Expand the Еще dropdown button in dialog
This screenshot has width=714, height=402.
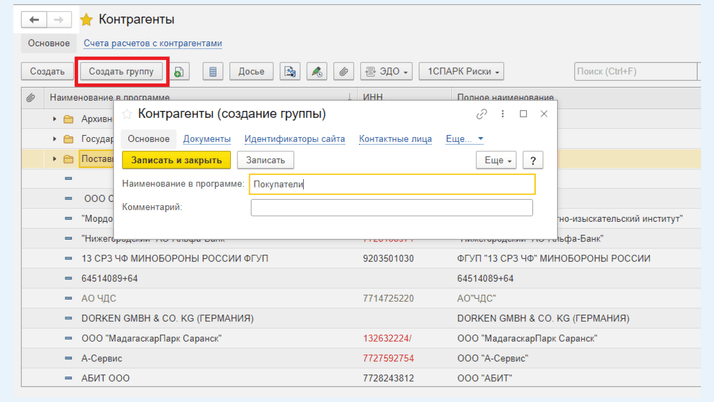pyautogui.click(x=495, y=160)
